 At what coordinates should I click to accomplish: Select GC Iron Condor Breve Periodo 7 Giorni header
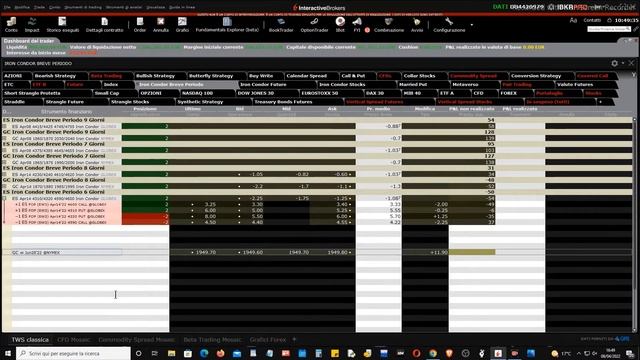[54, 156]
